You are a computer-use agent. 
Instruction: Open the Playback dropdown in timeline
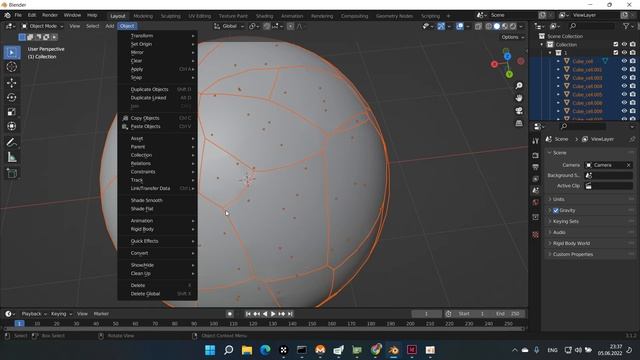33,314
